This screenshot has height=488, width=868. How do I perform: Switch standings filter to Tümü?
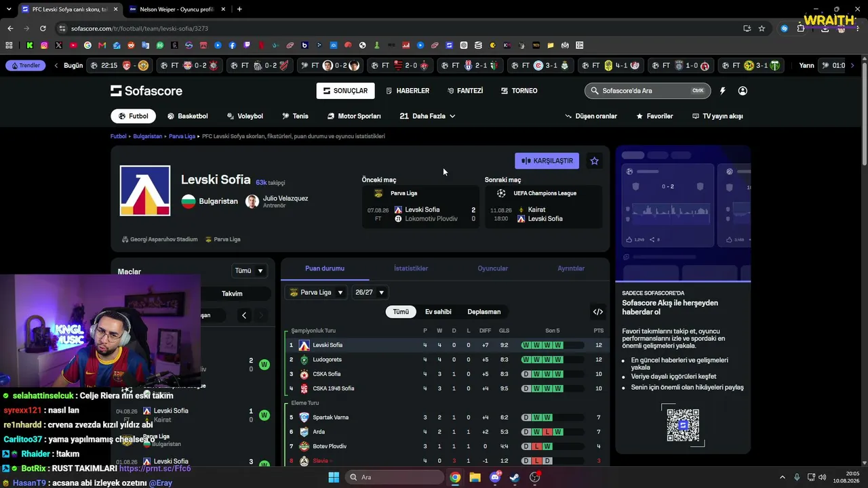click(x=401, y=312)
